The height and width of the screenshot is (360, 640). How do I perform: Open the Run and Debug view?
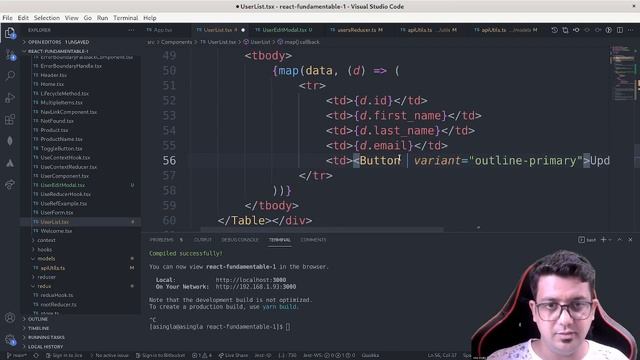pyautogui.click(x=10, y=98)
